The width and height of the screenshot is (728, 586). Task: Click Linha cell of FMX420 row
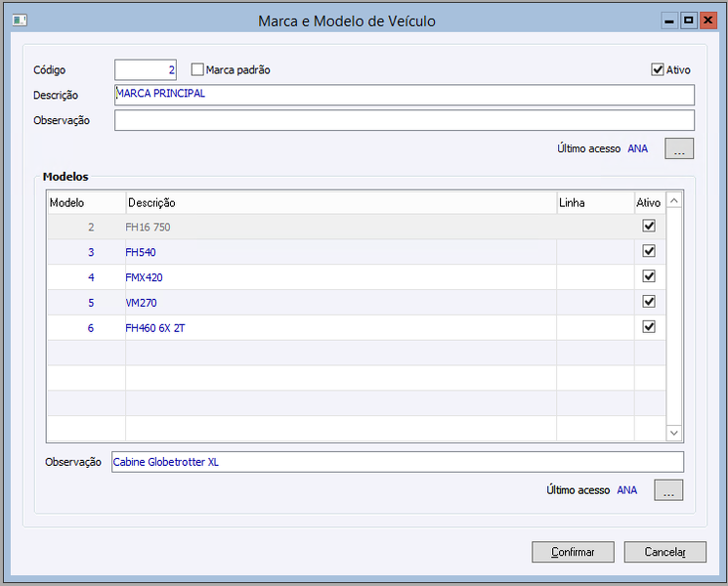point(596,277)
